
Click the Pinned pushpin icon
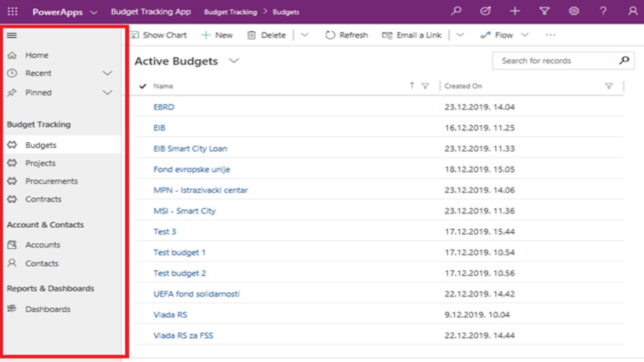[13, 93]
